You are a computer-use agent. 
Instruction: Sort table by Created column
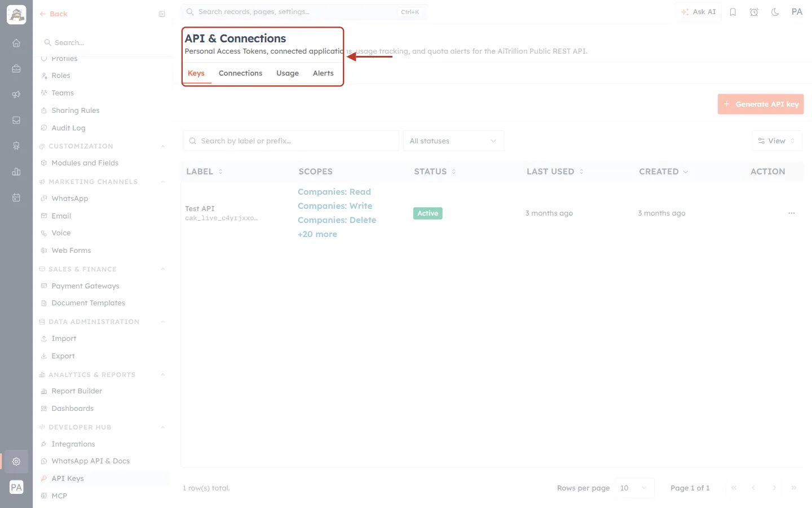tap(663, 172)
